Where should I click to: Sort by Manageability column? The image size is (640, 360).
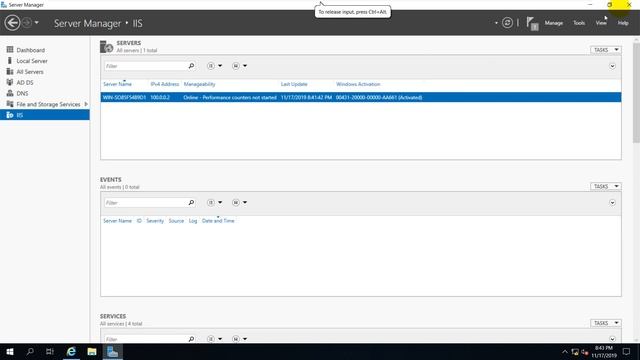[199, 84]
